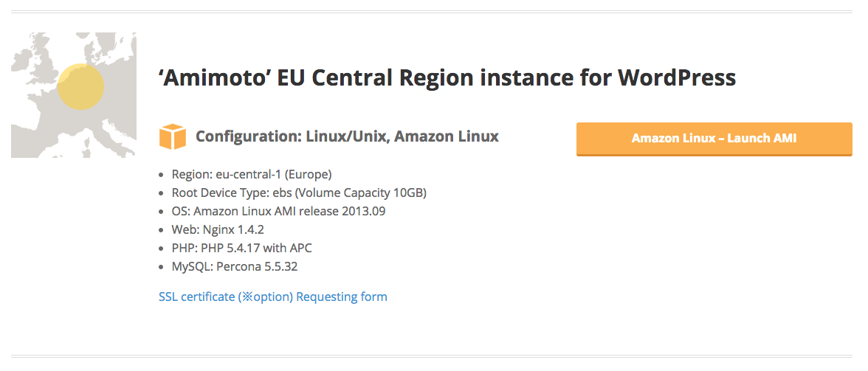Click the bullet before Region entry

point(161,176)
